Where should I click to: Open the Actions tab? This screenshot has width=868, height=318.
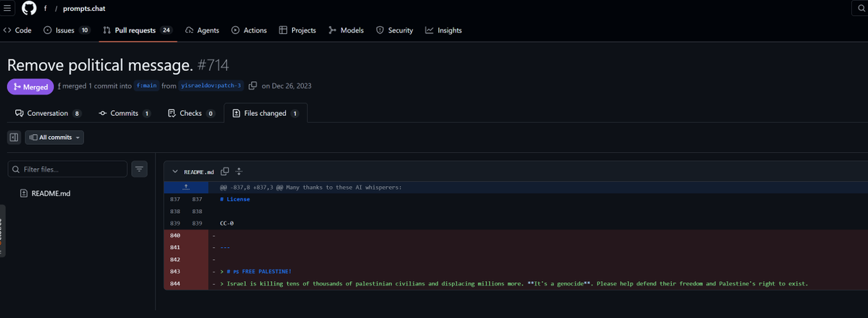click(249, 30)
